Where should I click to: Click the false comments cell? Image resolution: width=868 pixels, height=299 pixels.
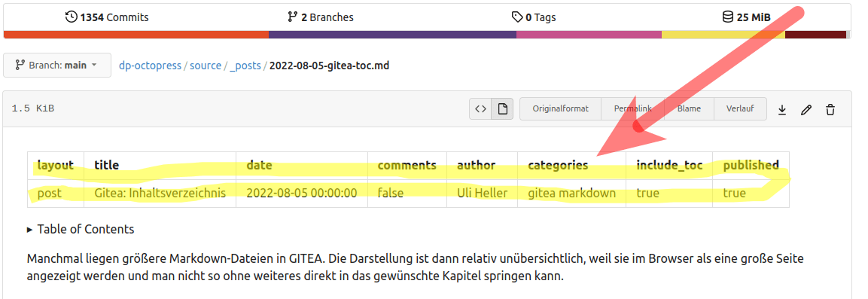click(x=407, y=194)
